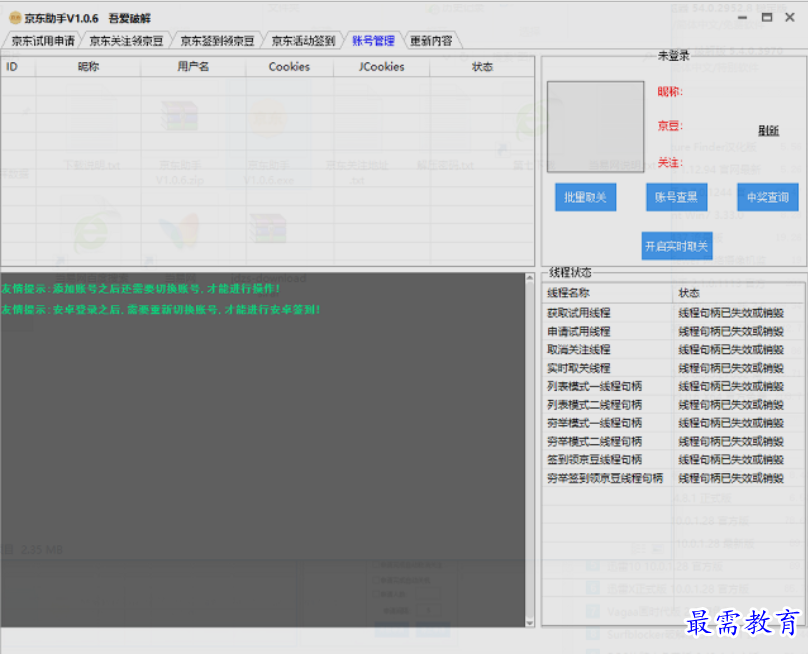Click the 未登录 status label
Viewport: 808px width, 654px height.
[674, 56]
